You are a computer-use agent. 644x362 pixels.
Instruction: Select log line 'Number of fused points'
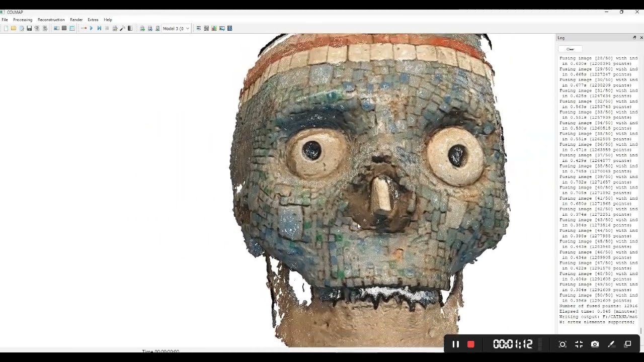click(x=598, y=306)
